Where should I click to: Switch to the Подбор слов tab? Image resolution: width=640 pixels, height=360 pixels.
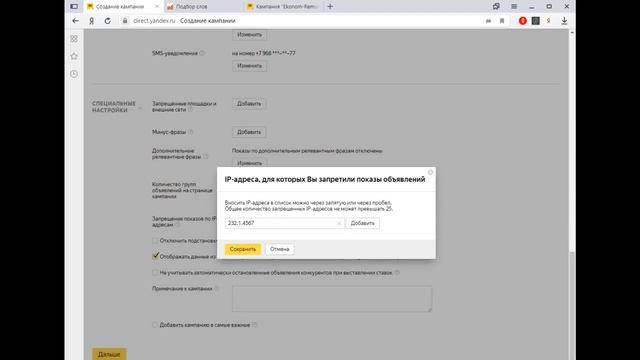[x=192, y=7]
